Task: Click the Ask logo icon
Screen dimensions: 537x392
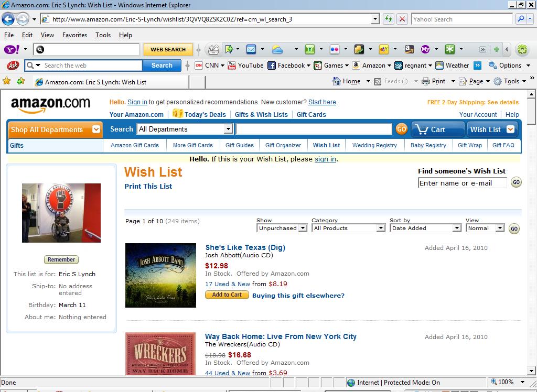Action: pos(13,66)
